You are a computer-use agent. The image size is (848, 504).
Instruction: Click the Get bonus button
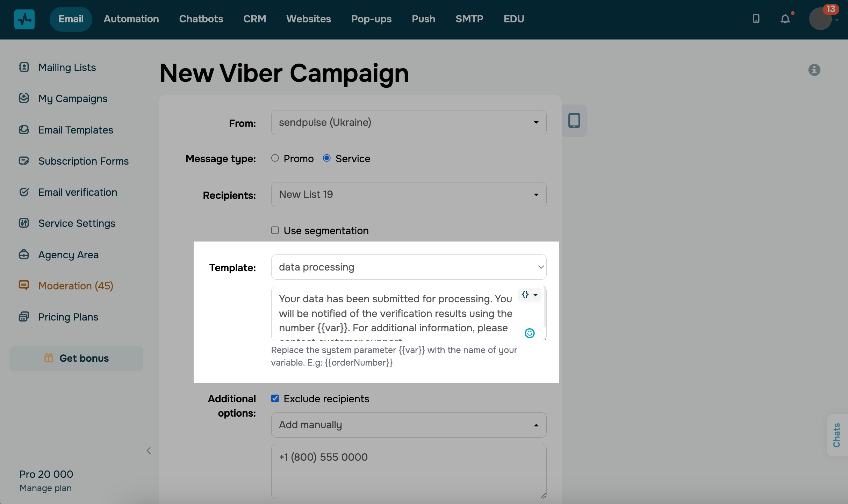click(x=76, y=358)
